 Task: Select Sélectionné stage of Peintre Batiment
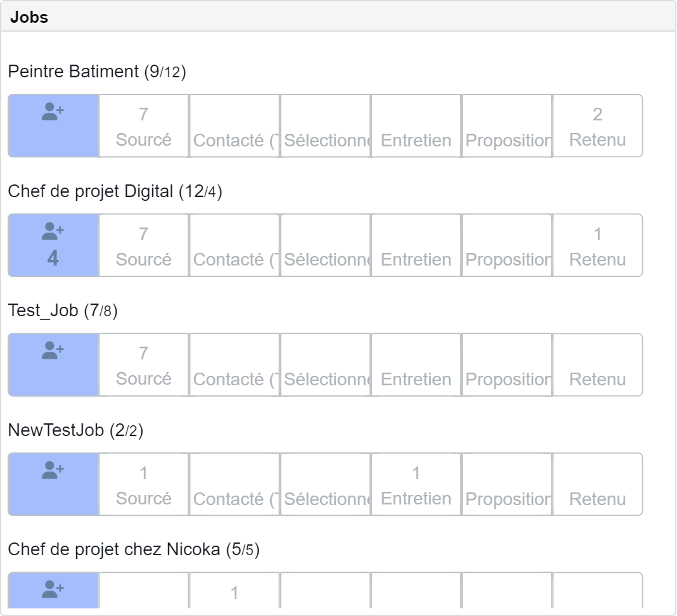[325, 126]
